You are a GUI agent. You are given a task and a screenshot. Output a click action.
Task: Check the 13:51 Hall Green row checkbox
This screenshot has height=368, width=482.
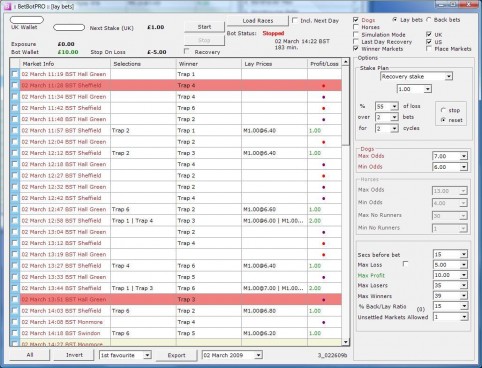tap(14, 299)
